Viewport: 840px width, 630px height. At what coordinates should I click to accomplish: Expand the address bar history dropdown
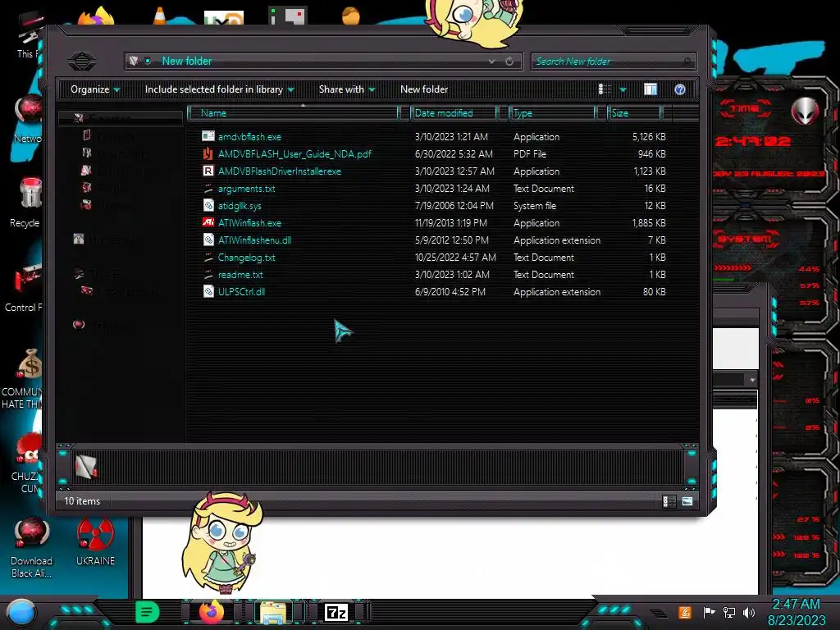pyautogui.click(x=492, y=62)
